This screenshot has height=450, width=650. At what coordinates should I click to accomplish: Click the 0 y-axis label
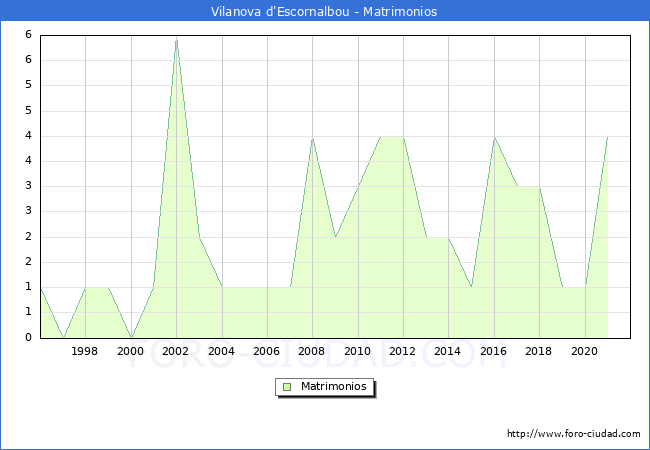tap(28, 337)
